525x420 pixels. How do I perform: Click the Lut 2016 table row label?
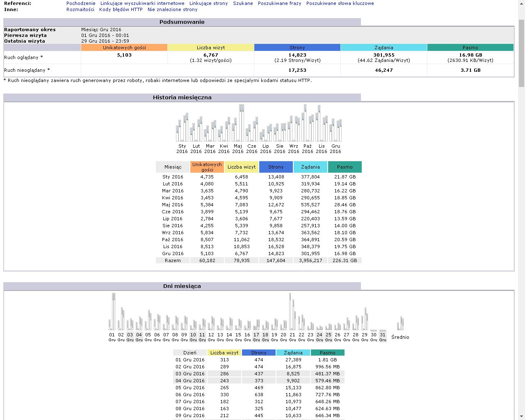tap(173, 184)
